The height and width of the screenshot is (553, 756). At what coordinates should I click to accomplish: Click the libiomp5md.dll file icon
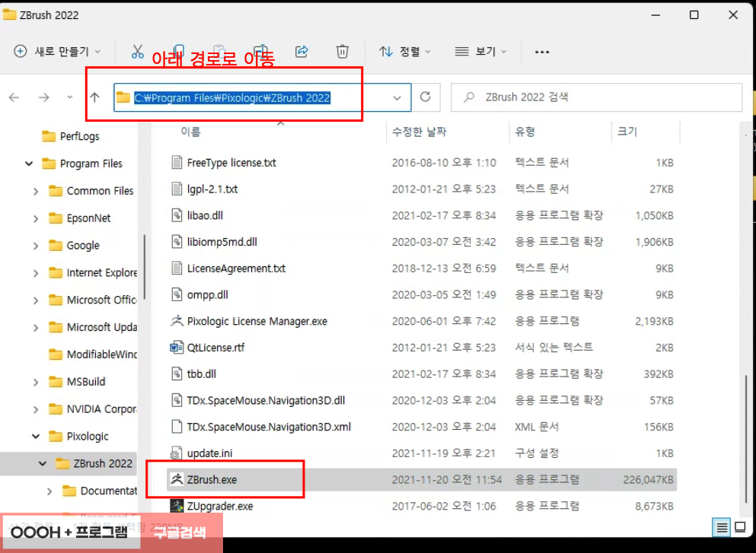(x=177, y=241)
